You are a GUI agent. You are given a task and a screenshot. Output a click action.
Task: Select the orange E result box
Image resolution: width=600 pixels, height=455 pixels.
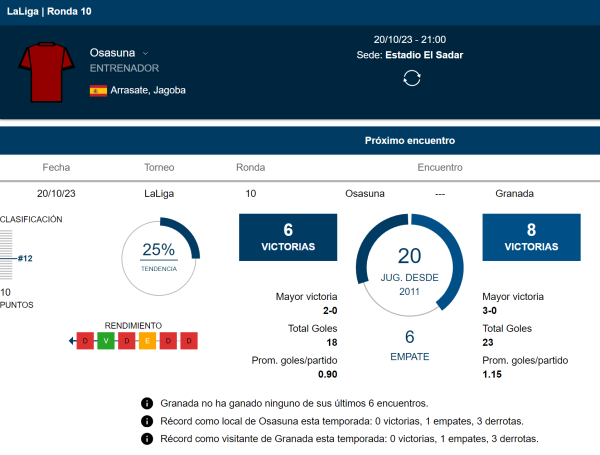[147, 341]
